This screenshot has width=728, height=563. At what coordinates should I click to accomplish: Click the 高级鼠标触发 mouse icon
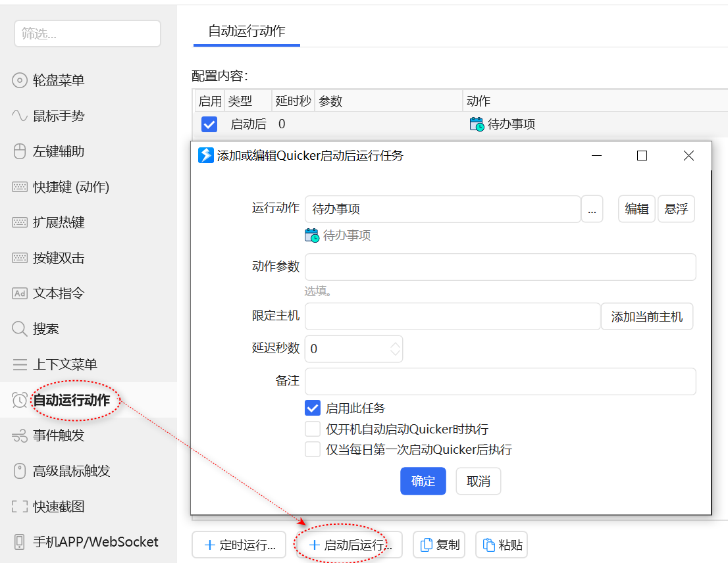click(x=20, y=471)
